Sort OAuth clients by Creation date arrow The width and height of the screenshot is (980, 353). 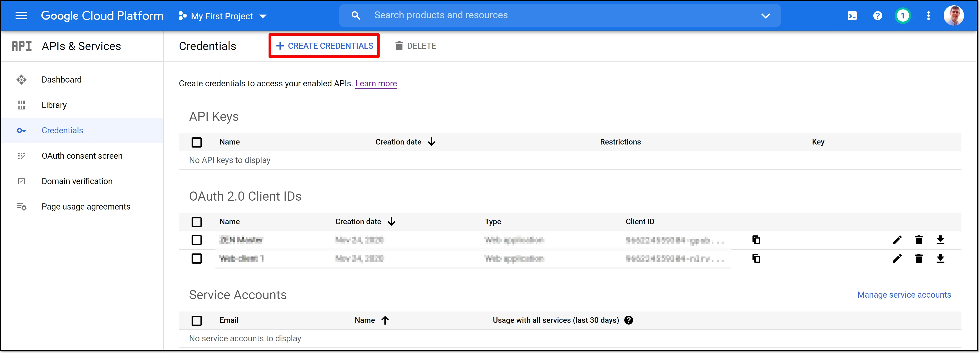(392, 222)
